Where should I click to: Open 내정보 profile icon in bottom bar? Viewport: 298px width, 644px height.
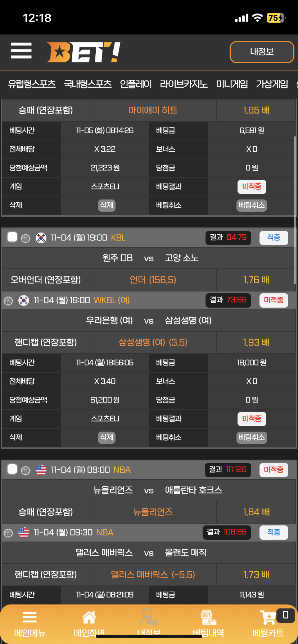point(149,623)
